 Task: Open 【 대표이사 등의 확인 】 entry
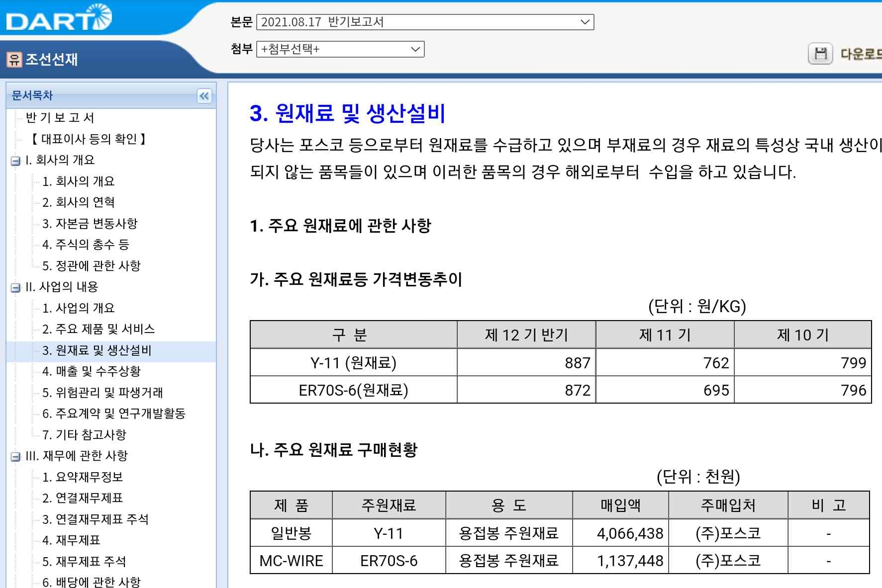pyautogui.click(x=89, y=139)
